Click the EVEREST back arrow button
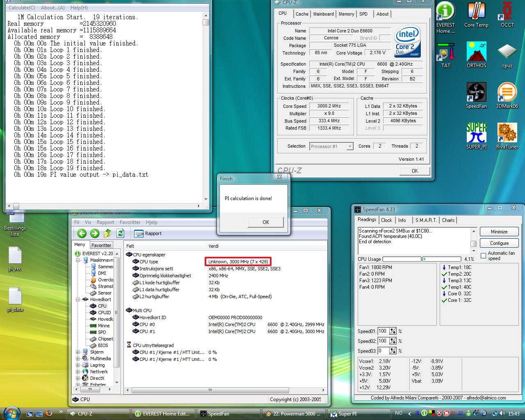 (x=82, y=233)
